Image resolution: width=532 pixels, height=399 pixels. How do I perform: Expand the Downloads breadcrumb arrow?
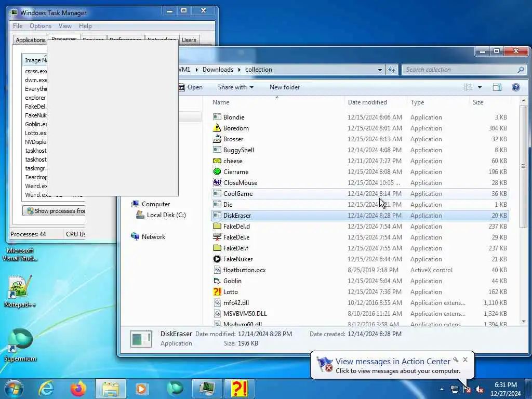point(239,70)
